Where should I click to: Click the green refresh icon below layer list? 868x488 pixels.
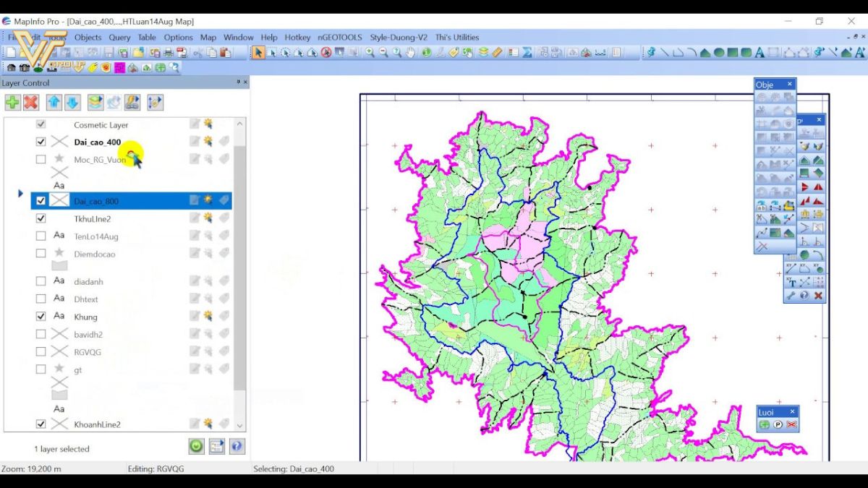[196, 446]
